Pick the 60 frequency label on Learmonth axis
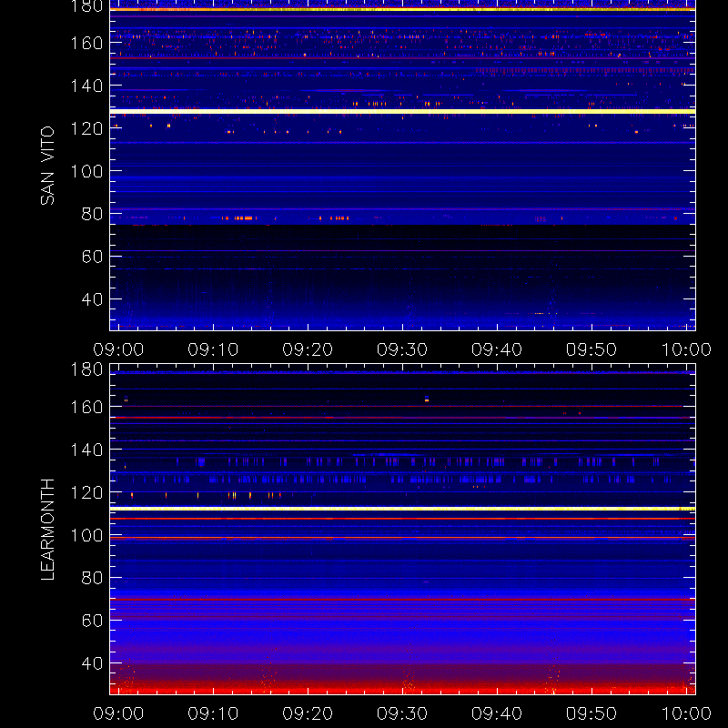The width and height of the screenshot is (728, 728). [x=92, y=621]
